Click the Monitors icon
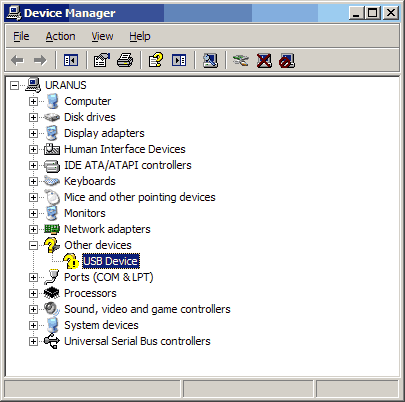This screenshot has height=402, width=405. click(52, 213)
